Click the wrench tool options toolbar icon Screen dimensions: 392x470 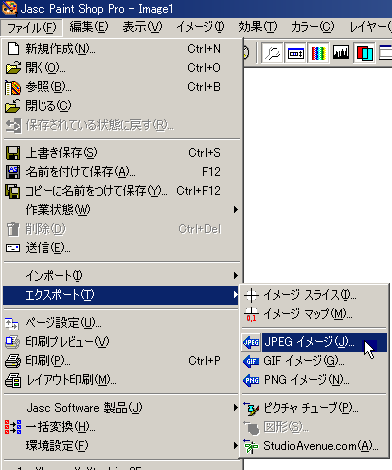[272, 53]
